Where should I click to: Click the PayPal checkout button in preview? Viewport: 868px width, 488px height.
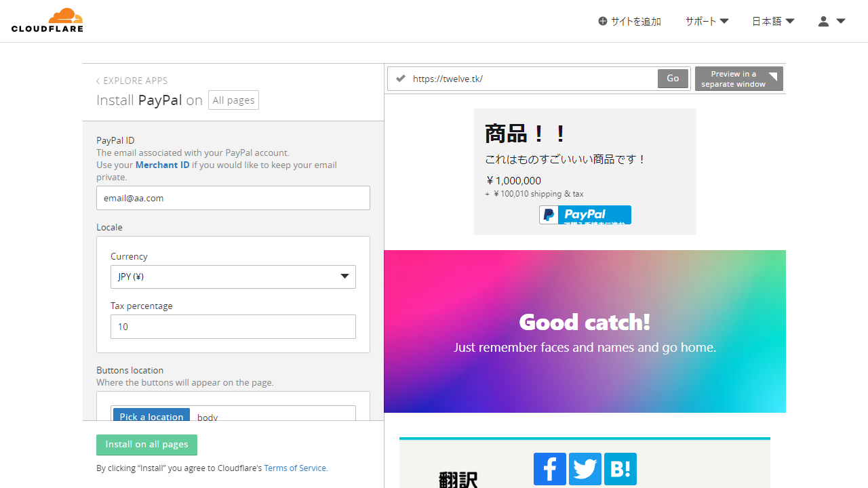[585, 215]
